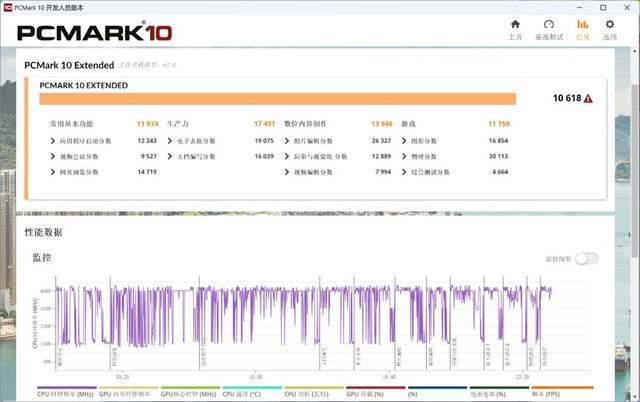
Task: Click the 23:20 time label on chart axis
Action: point(522,377)
